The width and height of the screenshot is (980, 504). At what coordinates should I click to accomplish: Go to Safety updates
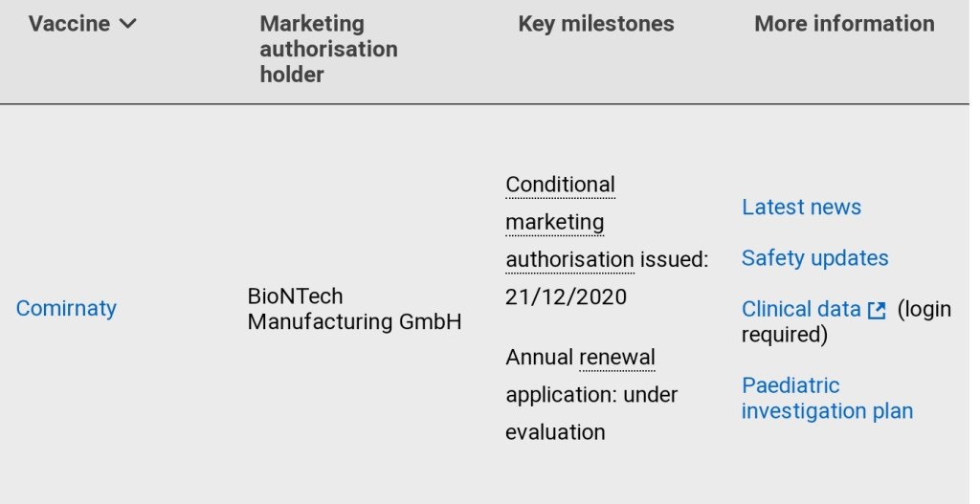(x=814, y=258)
